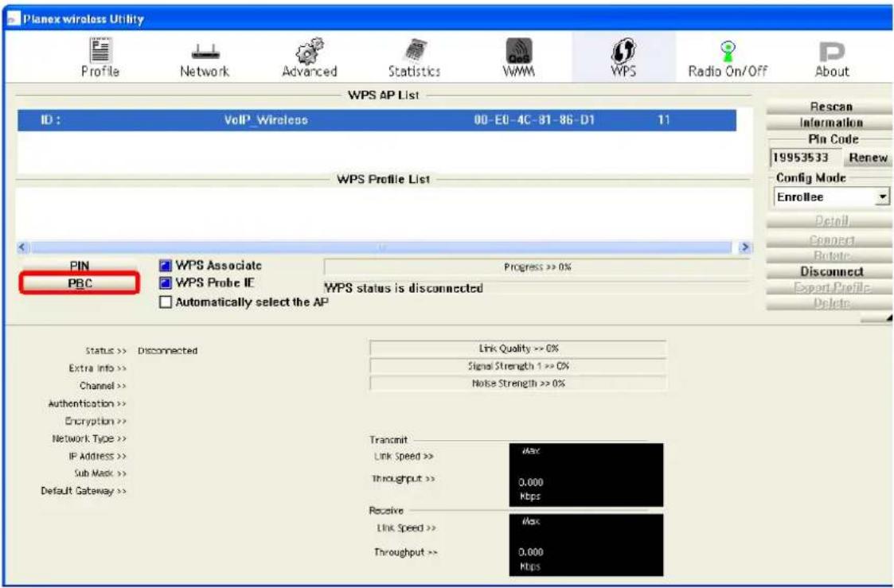This screenshot has width=894, height=588.
Task: Click inside the Pin Code field
Action: (805, 158)
